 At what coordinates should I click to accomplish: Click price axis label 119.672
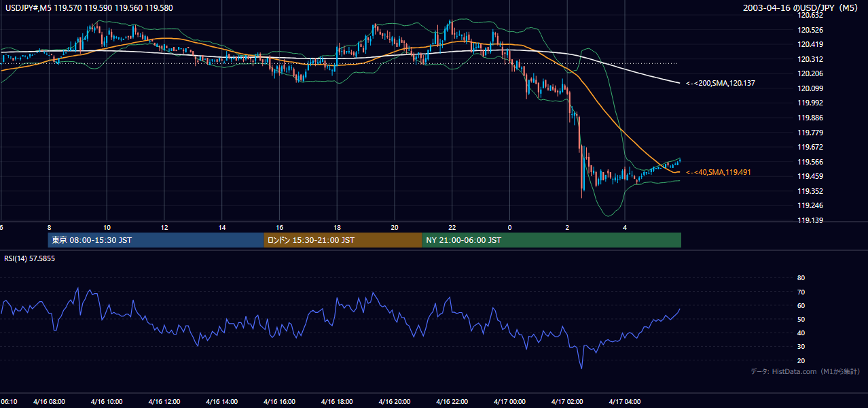(x=812, y=147)
